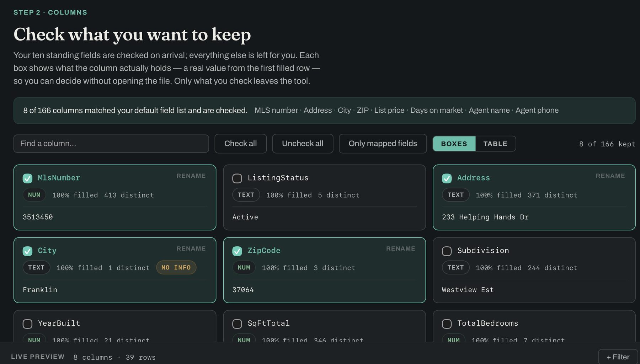Click sample value Westview Est
Viewport: 640px width, 364px height.
[468, 290]
